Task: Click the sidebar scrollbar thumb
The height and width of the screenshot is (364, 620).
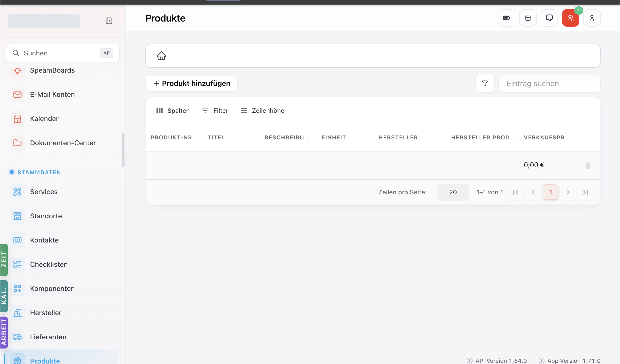Action: pos(123,150)
